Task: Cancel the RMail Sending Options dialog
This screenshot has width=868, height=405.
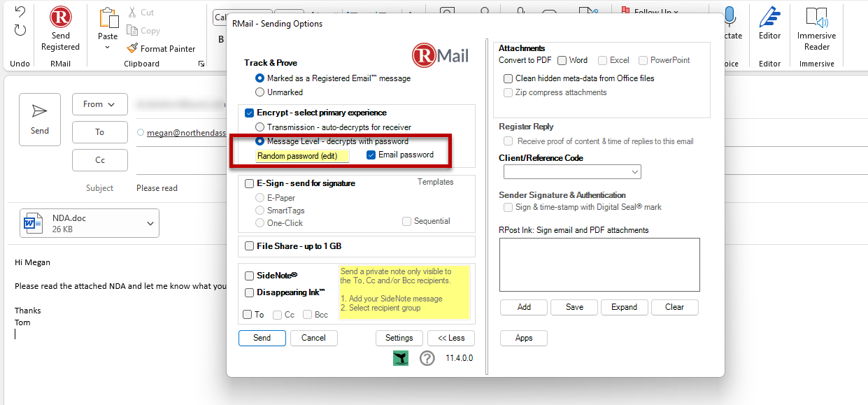Action: pyautogui.click(x=313, y=338)
